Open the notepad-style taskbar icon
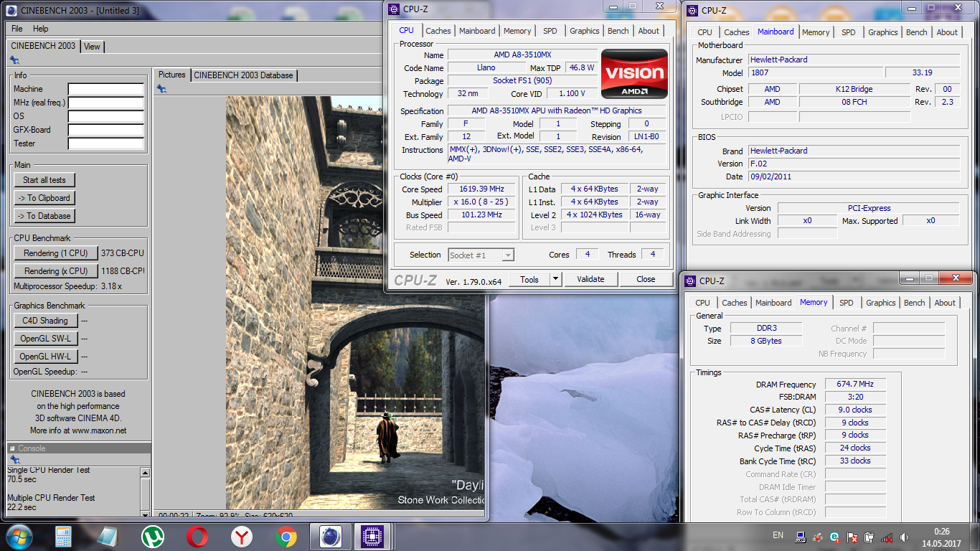The width and height of the screenshot is (980, 551). click(x=108, y=536)
